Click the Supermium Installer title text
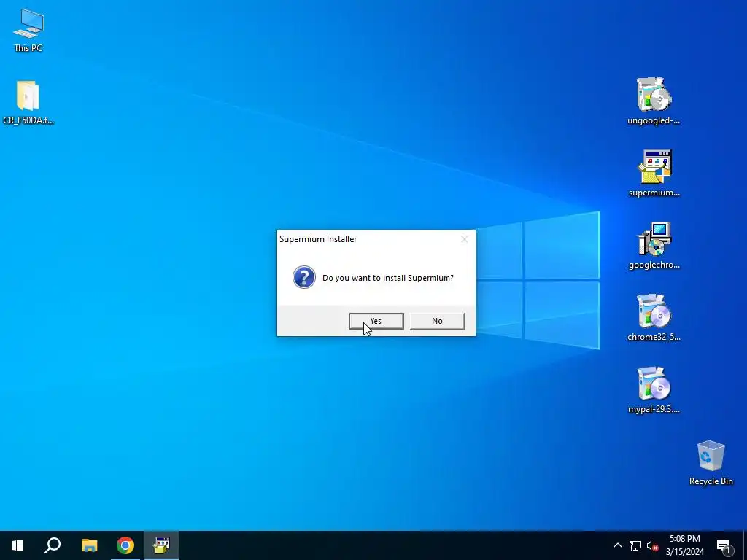The image size is (747, 560). click(318, 239)
